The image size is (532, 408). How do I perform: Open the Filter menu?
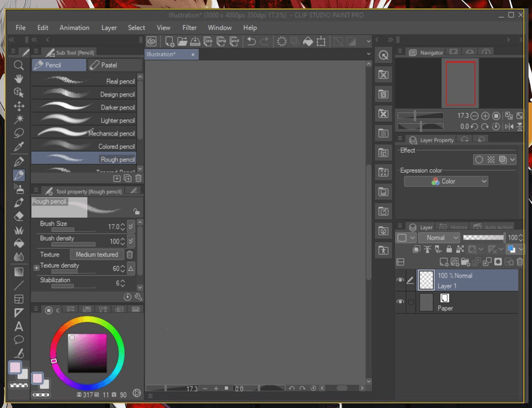pos(190,28)
